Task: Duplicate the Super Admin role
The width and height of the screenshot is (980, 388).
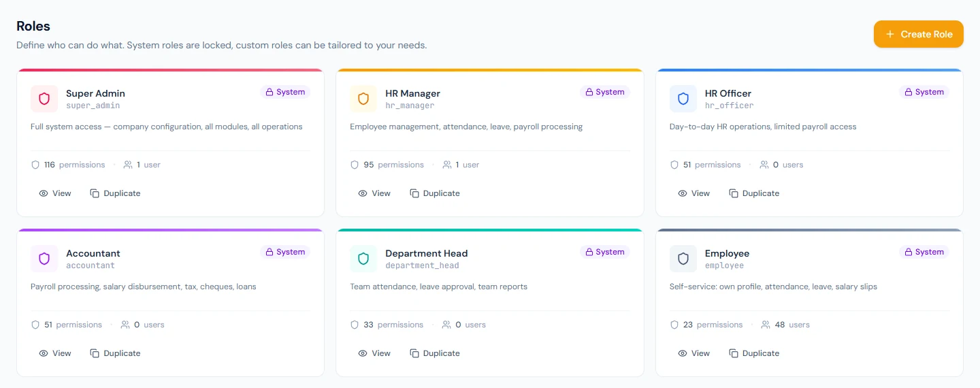Action: (x=115, y=193)
